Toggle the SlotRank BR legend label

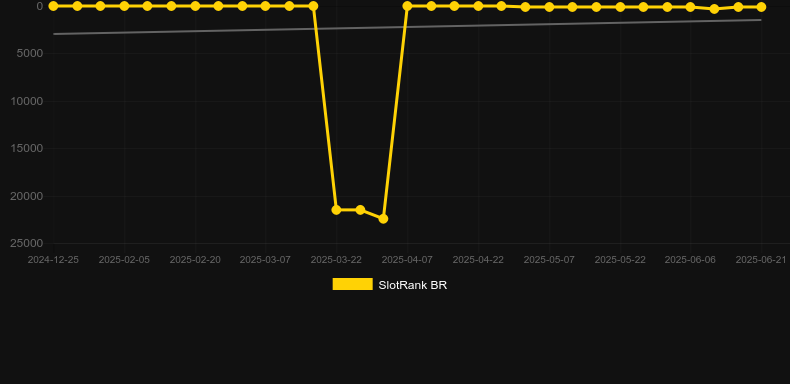coord(413,285)
